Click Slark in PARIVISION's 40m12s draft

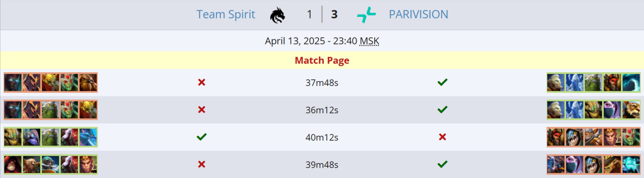[x=574, y=137]
